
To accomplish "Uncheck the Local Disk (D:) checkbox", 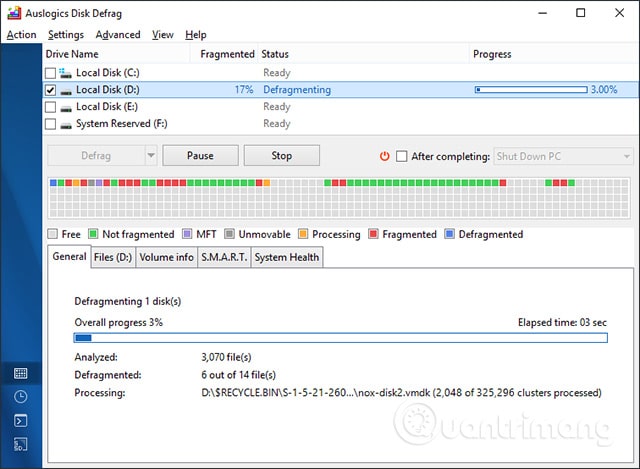I will pyautogui.click(x=51, y=90).
